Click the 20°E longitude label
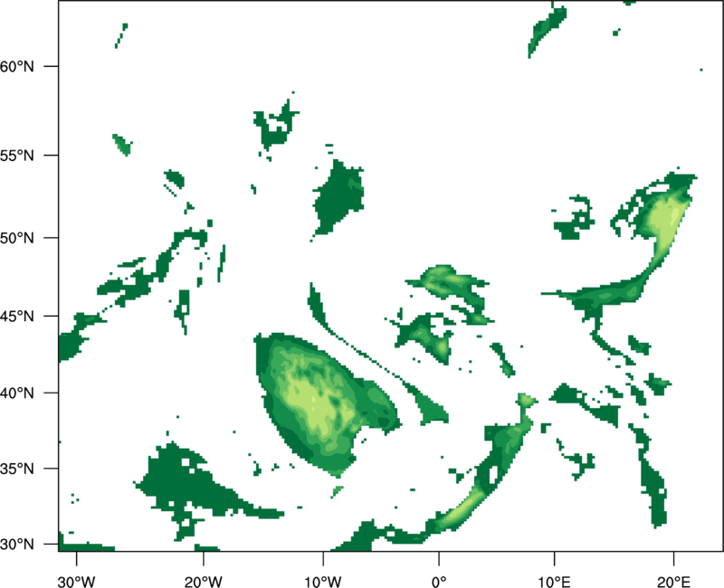Screen dimensions: 724x588 point(673,582)
